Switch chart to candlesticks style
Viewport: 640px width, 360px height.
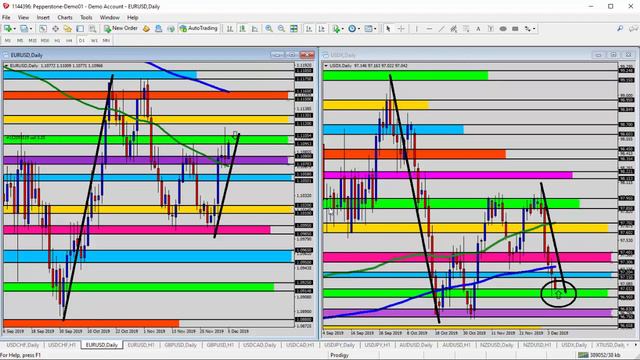[242, 29]
